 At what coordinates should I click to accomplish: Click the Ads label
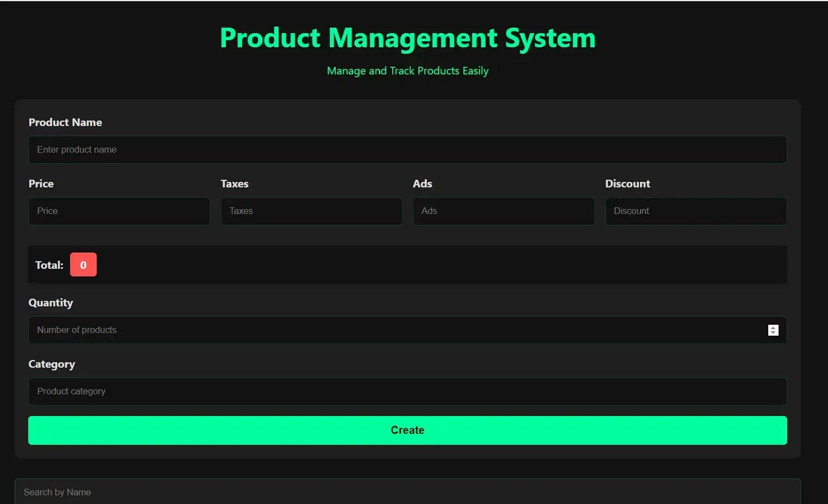(423, 184)
